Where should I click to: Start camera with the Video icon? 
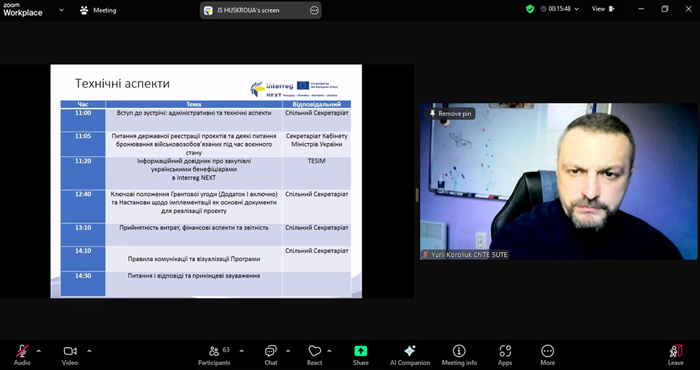[x=70, y=351]
